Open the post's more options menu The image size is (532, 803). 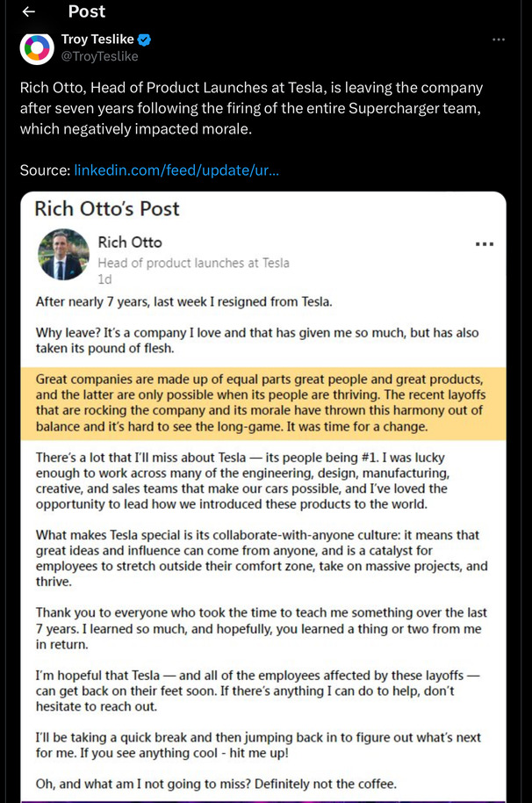coord(499,40)
